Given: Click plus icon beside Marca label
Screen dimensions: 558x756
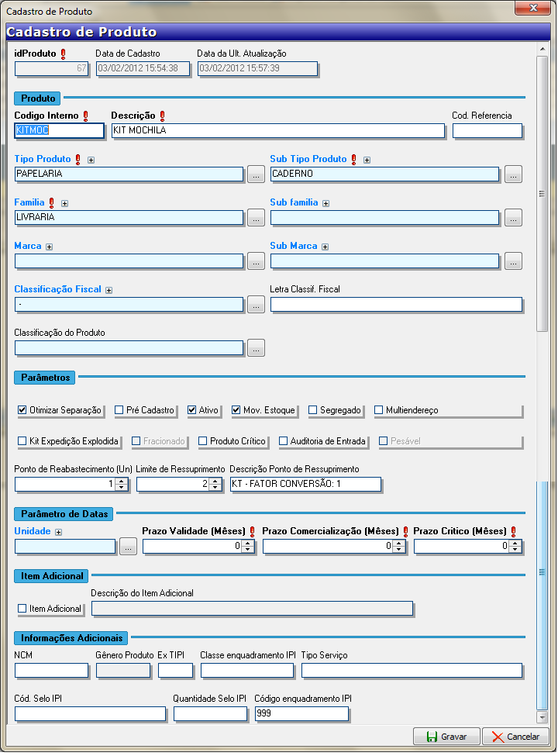Looking at the screenshot, I should click(49, 248).
